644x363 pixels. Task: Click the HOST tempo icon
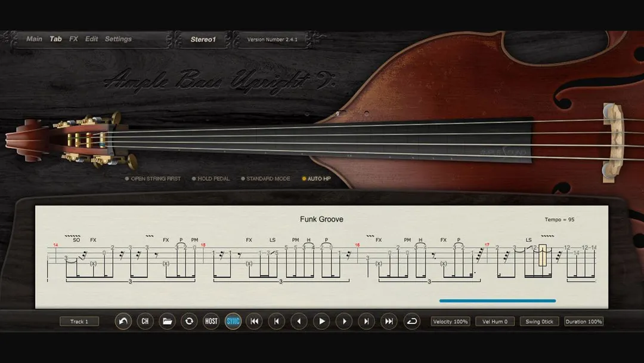coord(211,321)
